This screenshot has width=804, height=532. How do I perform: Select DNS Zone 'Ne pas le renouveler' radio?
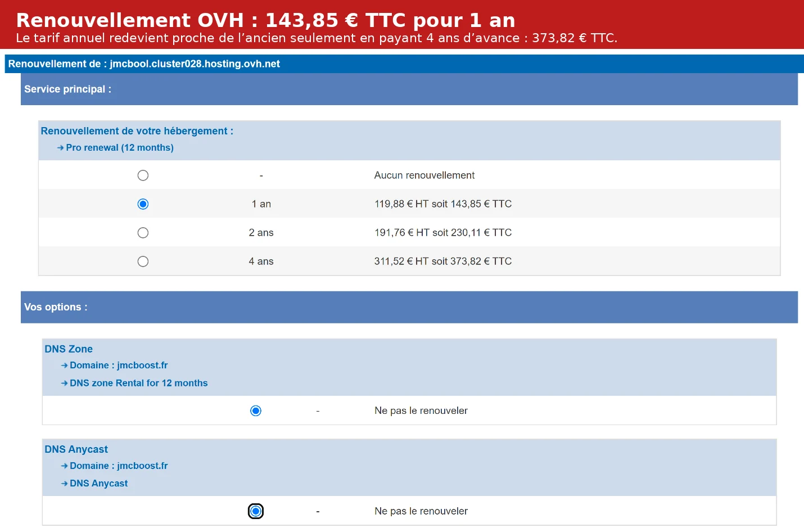coord(256,411)
